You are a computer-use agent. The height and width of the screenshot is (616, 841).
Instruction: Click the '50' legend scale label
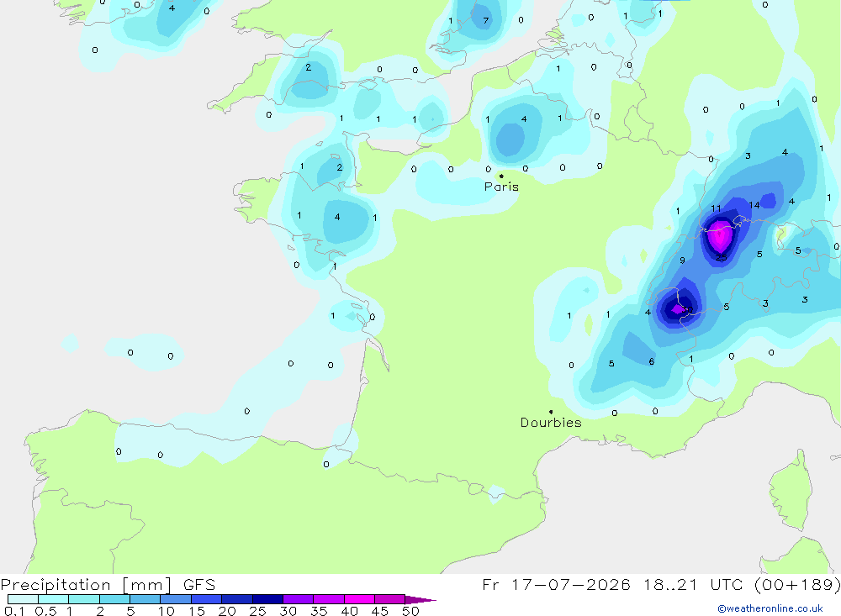410,611
